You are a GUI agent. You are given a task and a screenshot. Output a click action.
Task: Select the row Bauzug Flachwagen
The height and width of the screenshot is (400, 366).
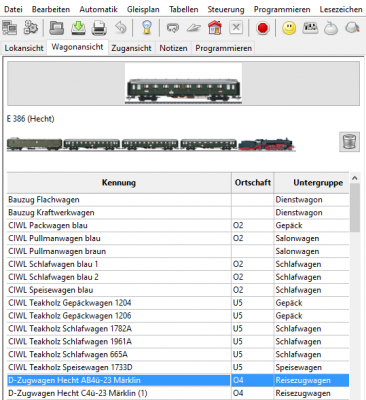178,200
